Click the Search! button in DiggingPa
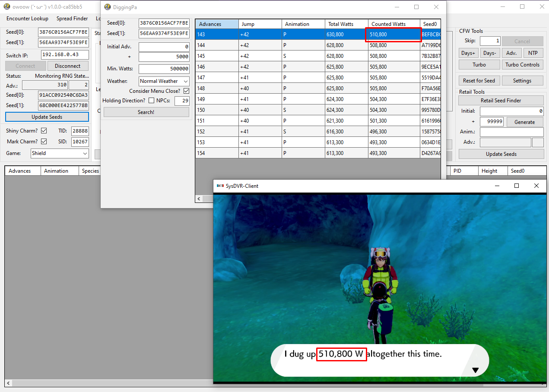Image resolution: width=549 pixels, height=392 pixels. [x=146, y=112]
